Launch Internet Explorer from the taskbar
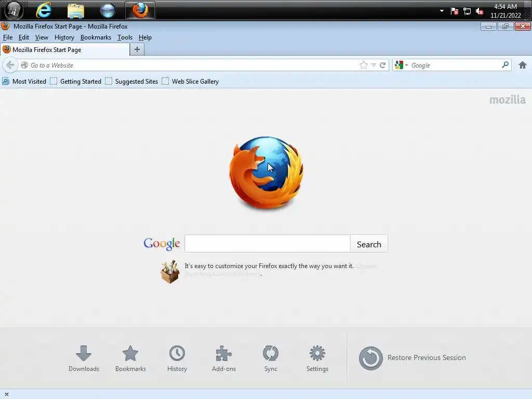532x399 pixels. coord(44,10)
